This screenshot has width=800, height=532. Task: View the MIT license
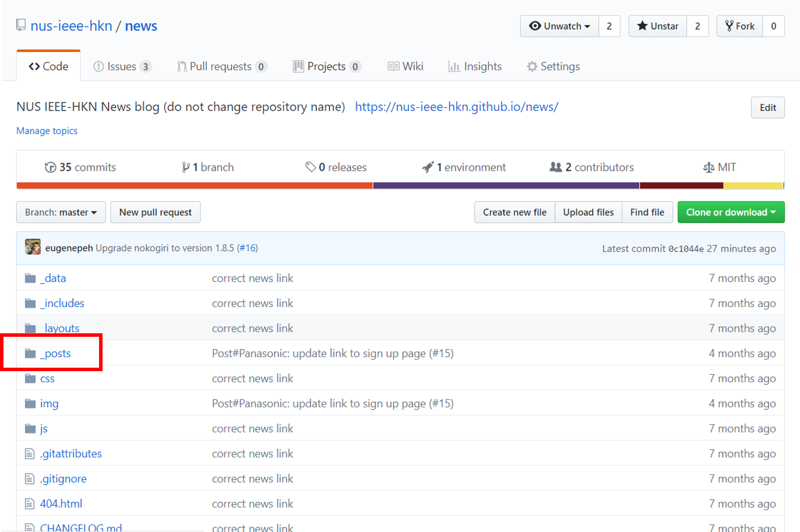pos(720,167)
